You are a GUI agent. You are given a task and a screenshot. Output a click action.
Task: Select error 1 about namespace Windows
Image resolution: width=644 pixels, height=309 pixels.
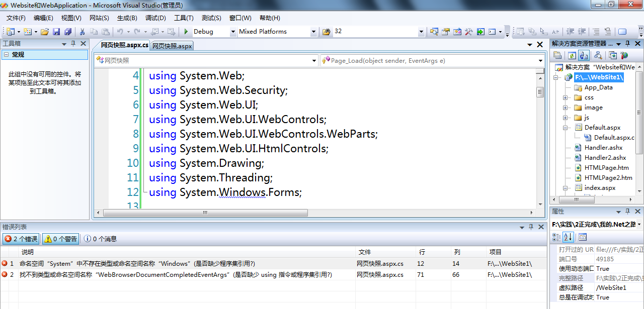[273, 263]
